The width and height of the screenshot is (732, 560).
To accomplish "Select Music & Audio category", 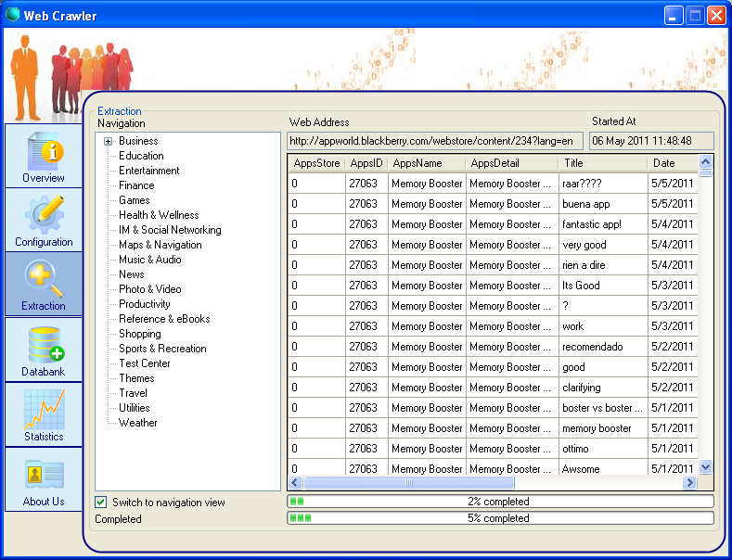I will point(150,260).
